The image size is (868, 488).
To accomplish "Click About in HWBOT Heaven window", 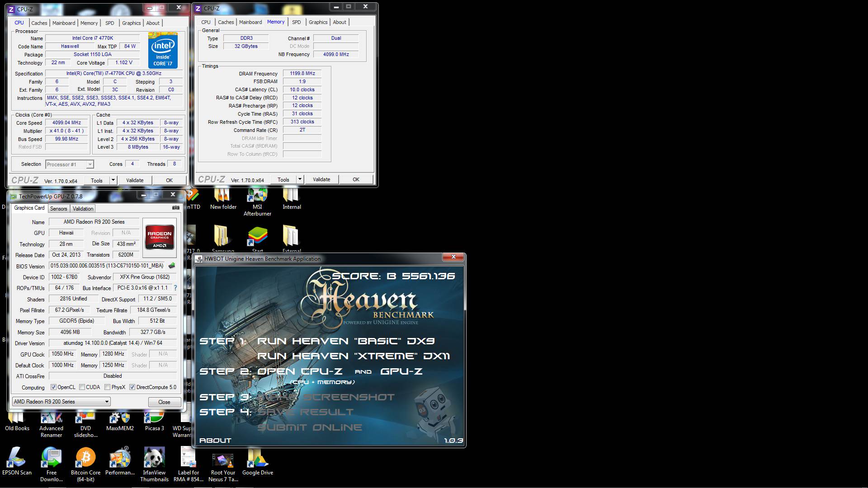I will click(x=215, y=440).
